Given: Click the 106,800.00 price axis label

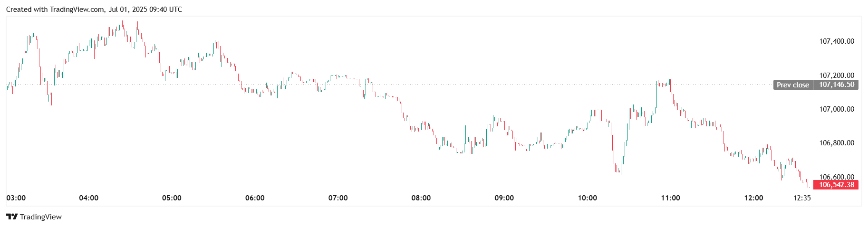Looking at the screenshot, I should pyautogui.click(x=837, y=143).
